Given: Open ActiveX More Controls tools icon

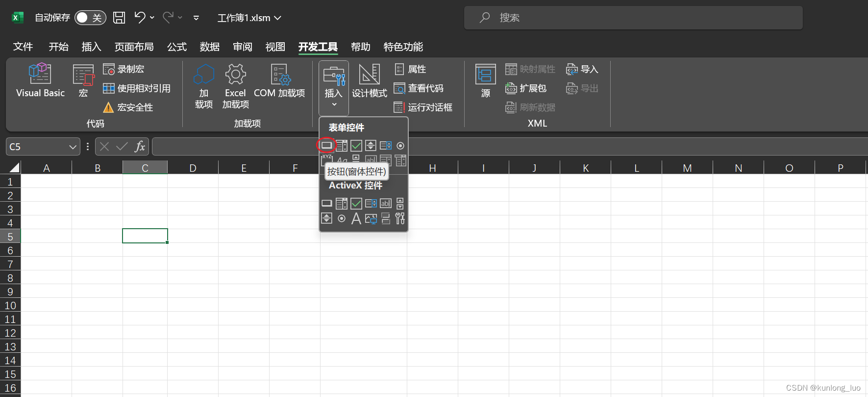Looking at the screenshot, I should pos(400,218).
